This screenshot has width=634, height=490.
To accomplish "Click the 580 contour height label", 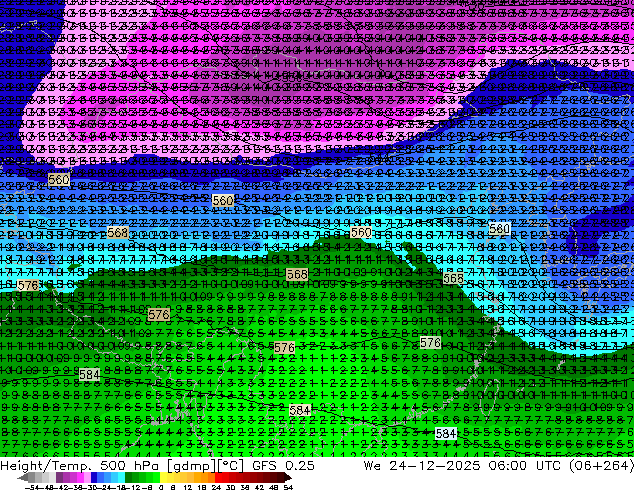I will click(x=499, y=229).
